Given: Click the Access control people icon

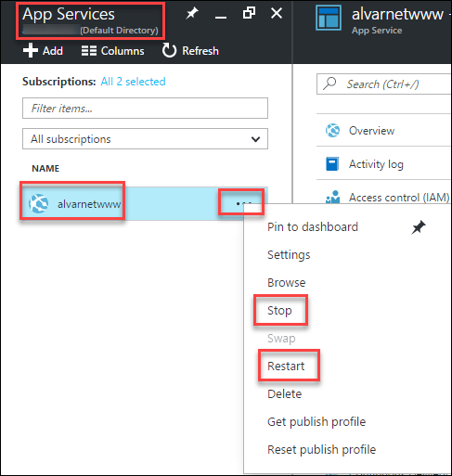Looking at the screenshot, I should (332, 197).
